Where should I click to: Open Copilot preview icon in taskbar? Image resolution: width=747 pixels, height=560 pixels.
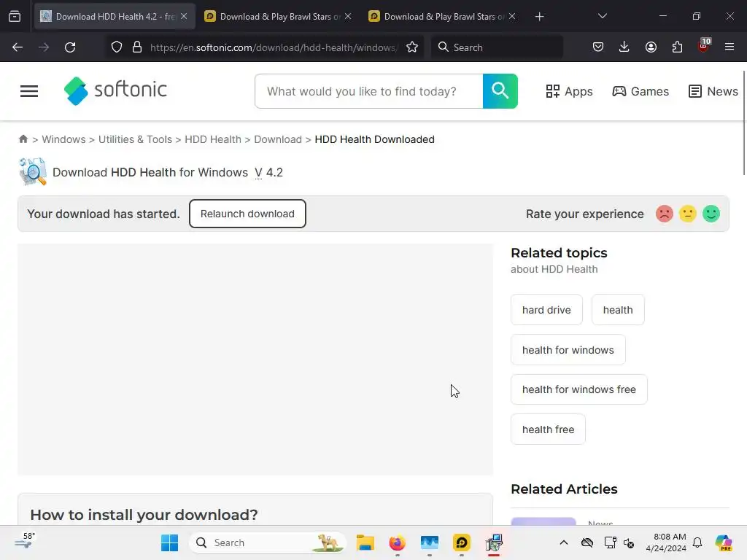724,542
